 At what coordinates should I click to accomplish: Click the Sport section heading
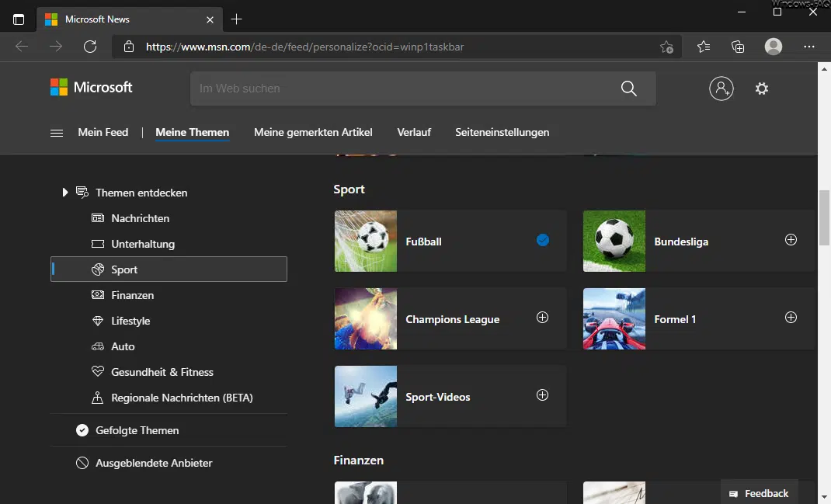(349, 189)
